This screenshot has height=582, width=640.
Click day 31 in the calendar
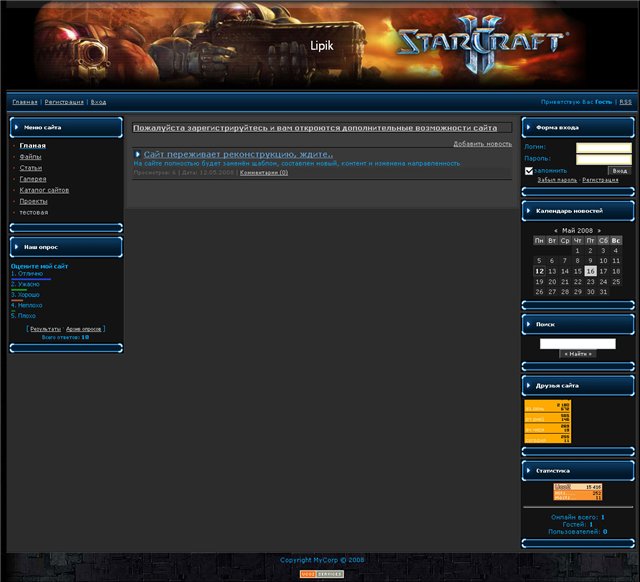tap(603, 292)
